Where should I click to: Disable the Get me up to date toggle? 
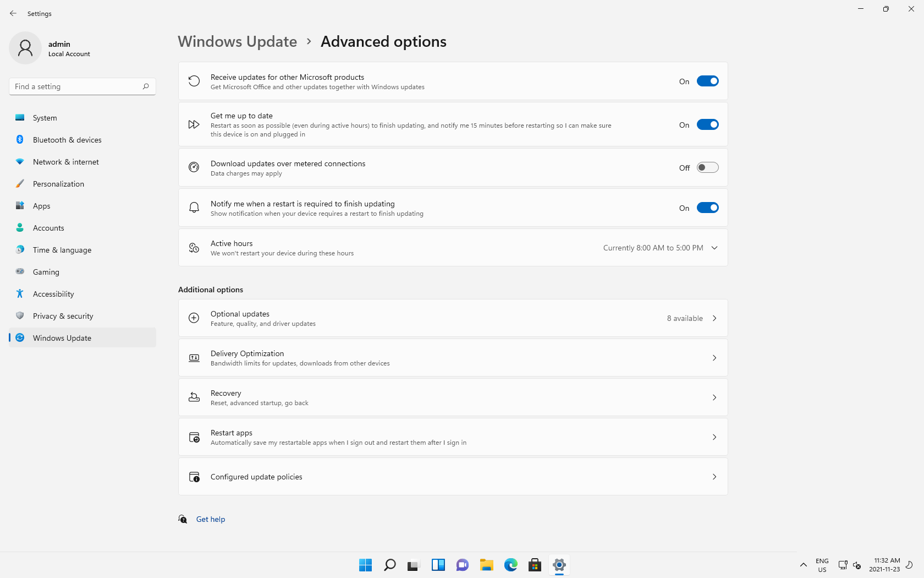pos(707,125)
